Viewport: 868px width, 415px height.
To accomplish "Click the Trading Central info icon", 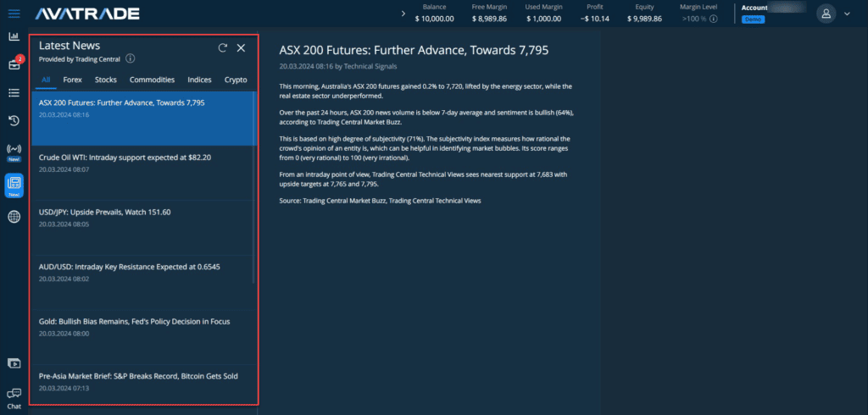I will pos(130,58).
